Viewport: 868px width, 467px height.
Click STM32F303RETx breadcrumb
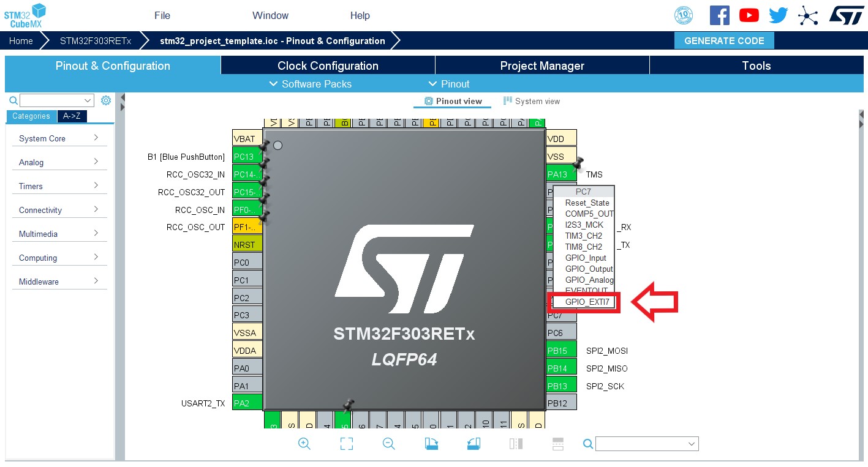tap(96, 41)
